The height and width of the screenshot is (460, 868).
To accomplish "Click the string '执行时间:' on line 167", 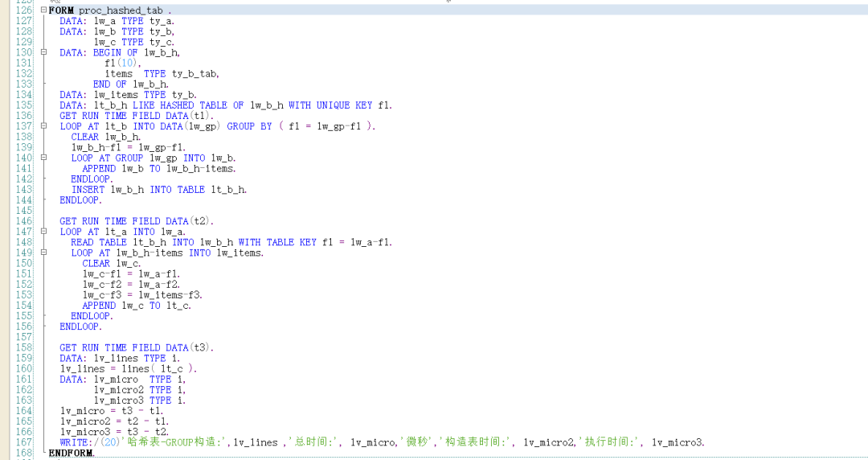I will click(609, 442).
